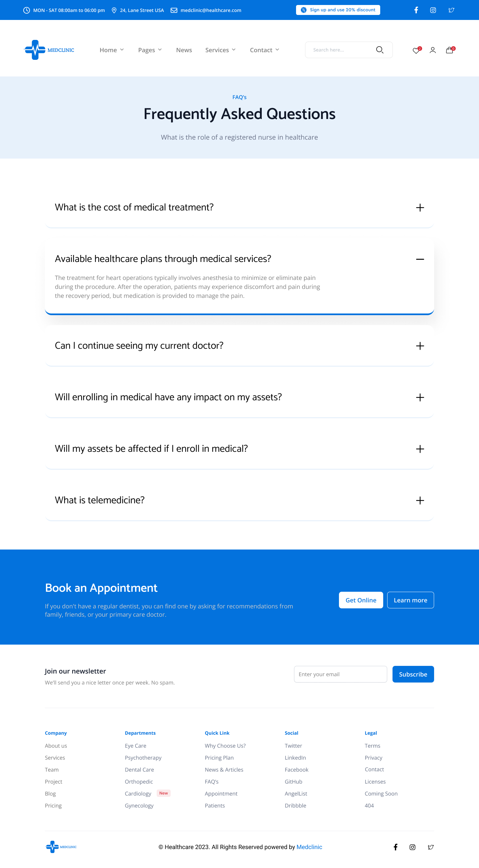This screenshot has width=479, height=868.
Task: Open the Cardiology department link with New badge
Action: coord(138,794)
